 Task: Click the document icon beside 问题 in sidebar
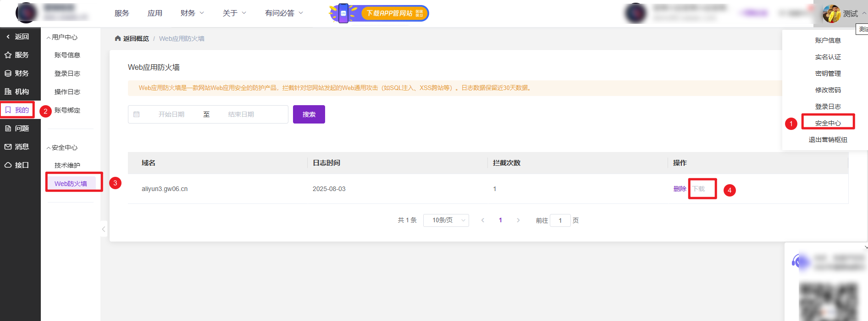tap(8, 129)
